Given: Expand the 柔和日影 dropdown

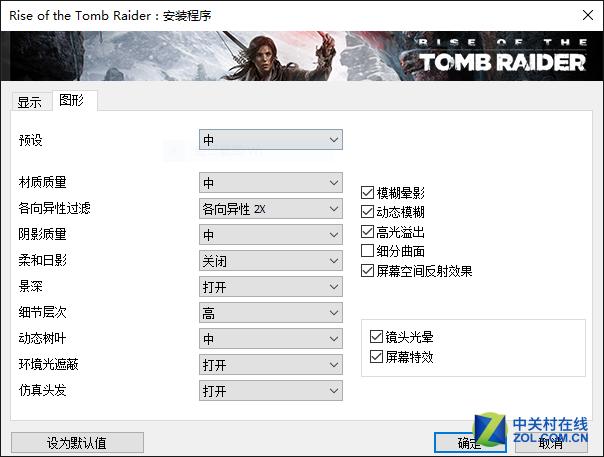Looking at the screenshot, I should pyautogui.click(x=270, y=261).
